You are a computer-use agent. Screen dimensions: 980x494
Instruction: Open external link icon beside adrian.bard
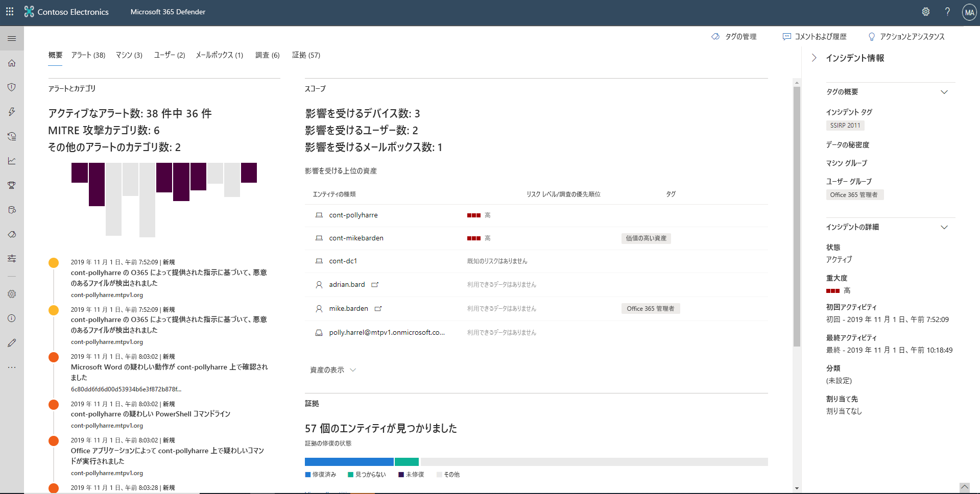point(375,285)
